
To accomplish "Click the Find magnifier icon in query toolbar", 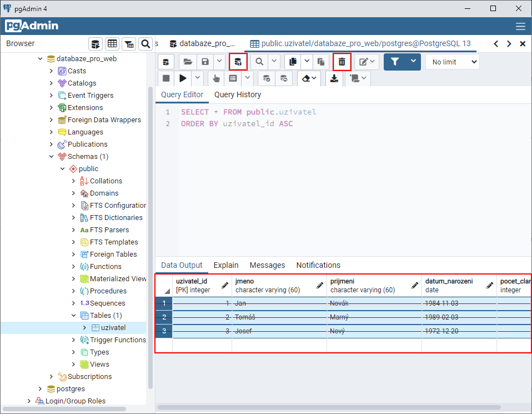I will tap(259, 62).
